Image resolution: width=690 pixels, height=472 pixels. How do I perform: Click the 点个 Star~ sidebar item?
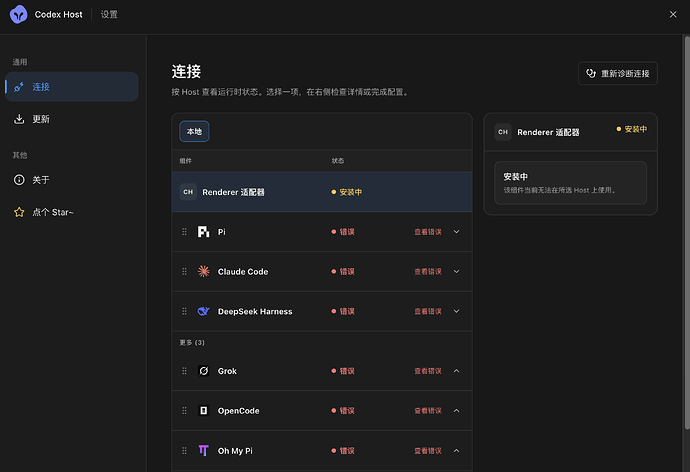[x=72, y=212]
